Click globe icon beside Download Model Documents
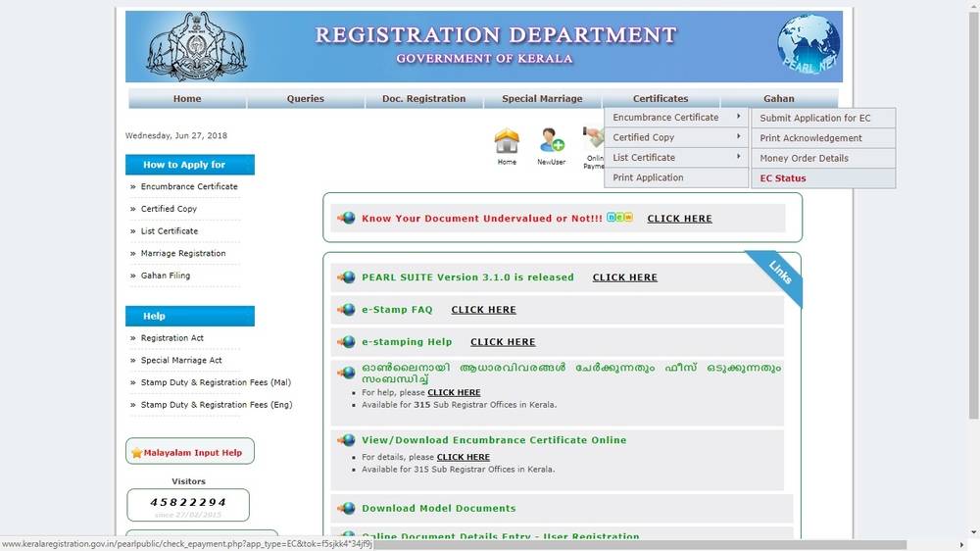 [x=346, y=509]
